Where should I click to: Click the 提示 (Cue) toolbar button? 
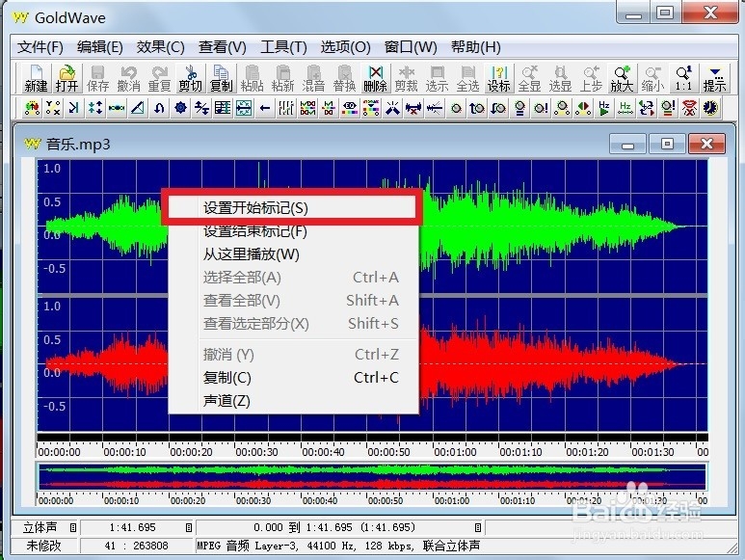[714, 78]
